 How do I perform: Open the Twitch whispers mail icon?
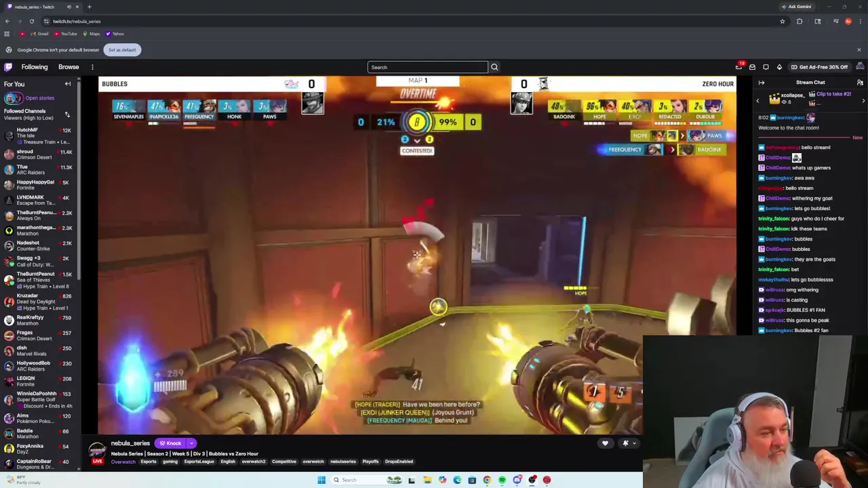(752, 67)
